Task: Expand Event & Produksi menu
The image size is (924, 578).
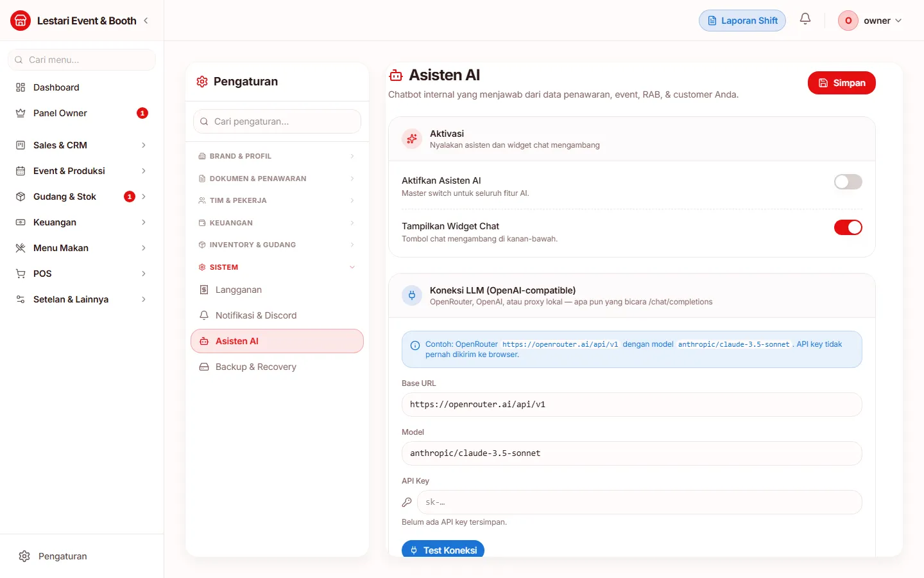Action: pyautogui.click(x=81, y=171)
